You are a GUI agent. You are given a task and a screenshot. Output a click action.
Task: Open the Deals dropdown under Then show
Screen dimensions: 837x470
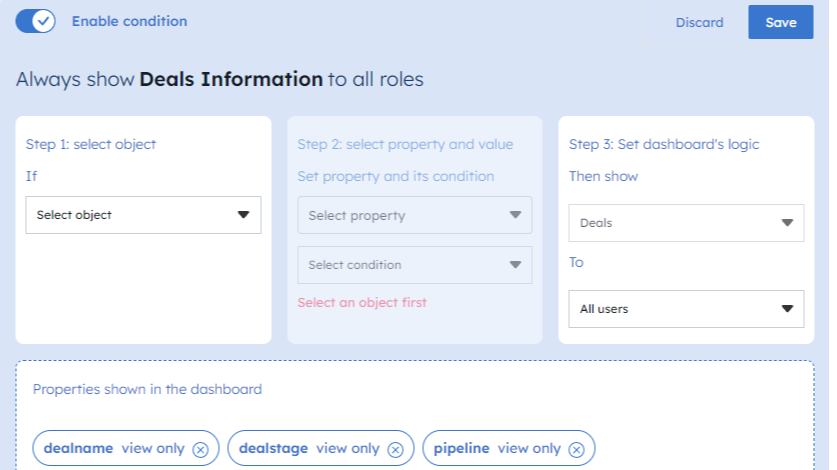tap(686, 223)
